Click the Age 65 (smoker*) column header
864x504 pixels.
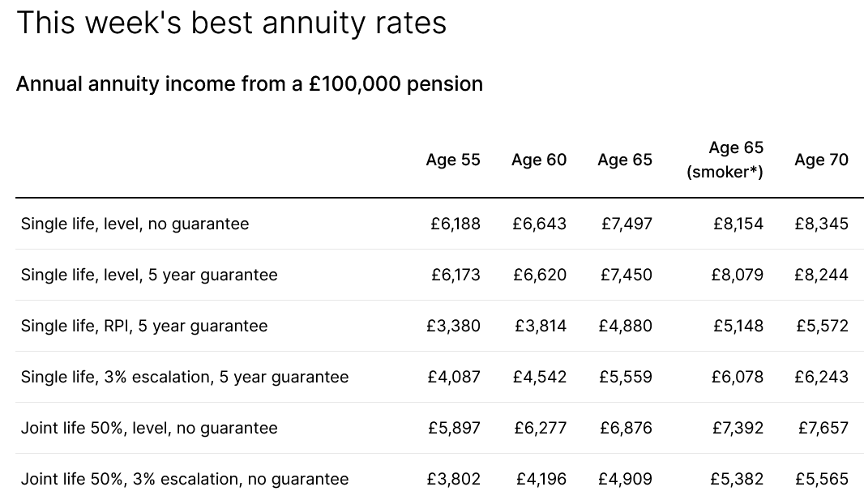(725, 160)
